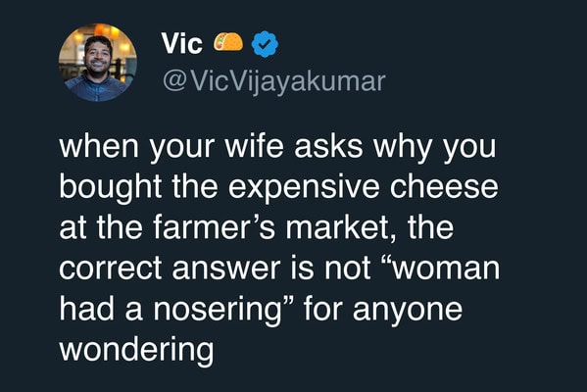The width and height of the screenshot is (587, 392).
Task: Click the word "woman" in the quote
Action: tap(446, 269)
